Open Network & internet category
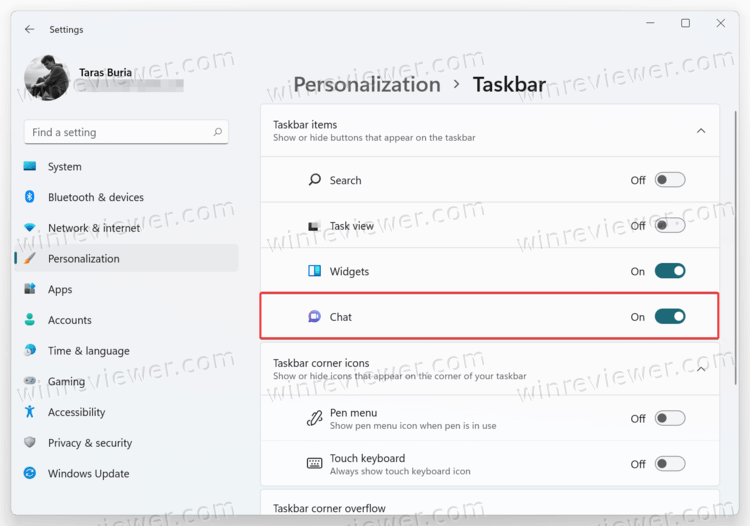Viewport: 750px width, 526px height. point(126,228)
